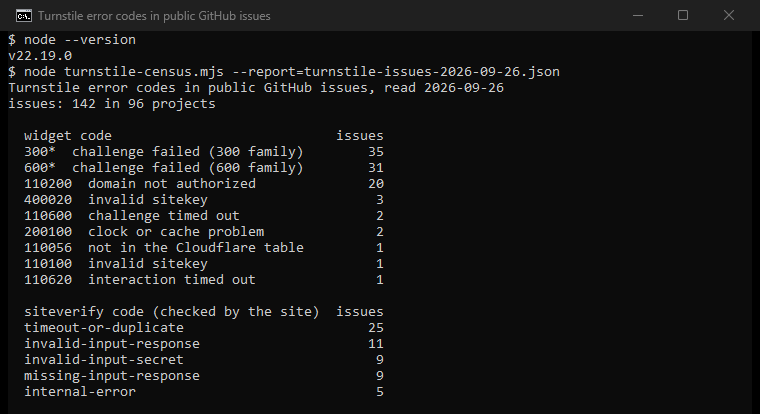
Task: Click the row '110620 interaction timed out'
Action: 204,280
